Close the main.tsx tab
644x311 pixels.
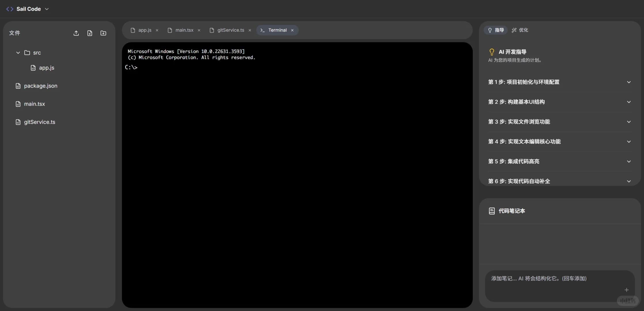coord(199,30)
